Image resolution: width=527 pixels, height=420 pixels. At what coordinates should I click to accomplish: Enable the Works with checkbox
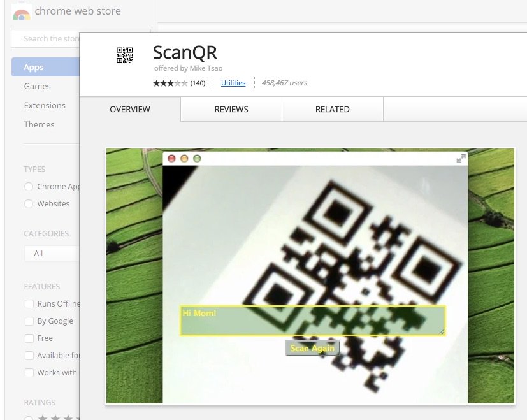tap(29, 373)
